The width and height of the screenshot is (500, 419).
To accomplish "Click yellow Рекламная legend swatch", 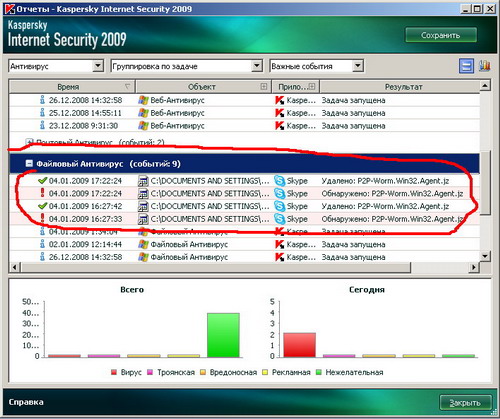I will 265,372.
